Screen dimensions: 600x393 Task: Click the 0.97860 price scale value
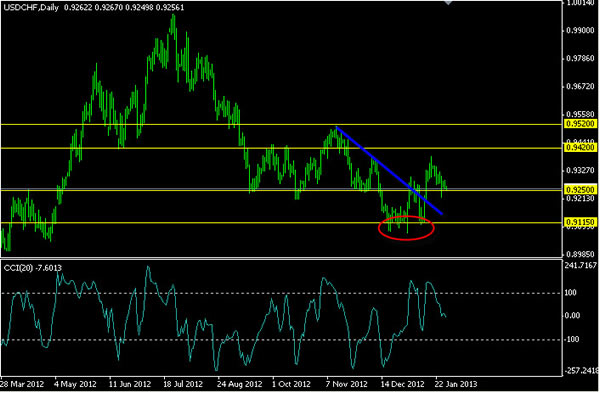coord(581,59)
